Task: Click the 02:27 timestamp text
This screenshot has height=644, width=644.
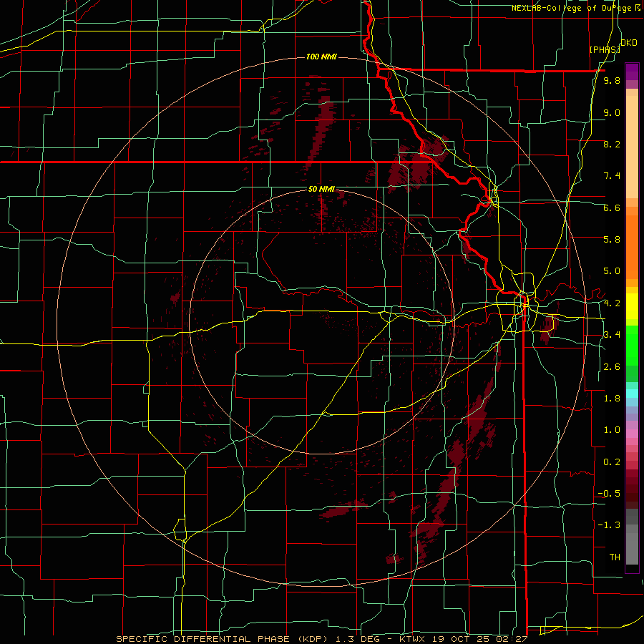Action: [513, 639]
